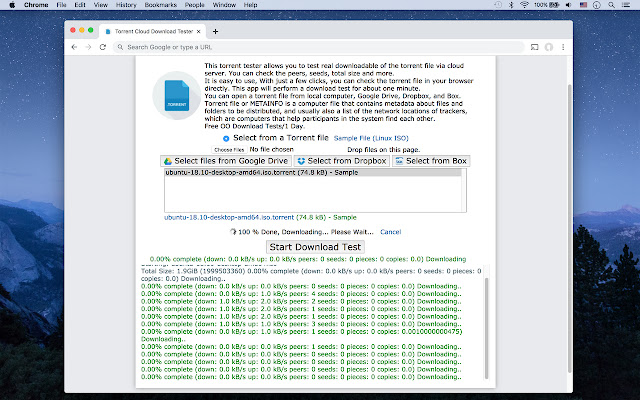Switch to the Torrent Cloud Download Tester tab
640x400 pixels.
pyautogui.click(x=148, y=31)
